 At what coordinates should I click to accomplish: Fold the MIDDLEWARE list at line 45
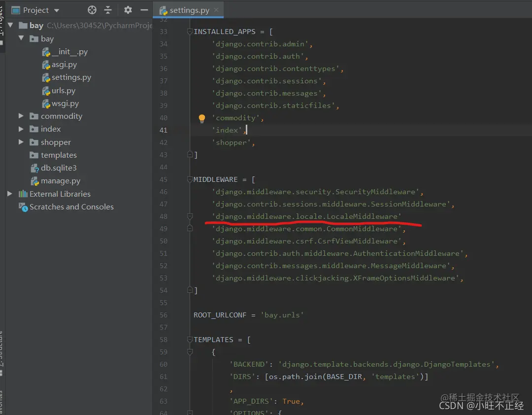[190, 179]
